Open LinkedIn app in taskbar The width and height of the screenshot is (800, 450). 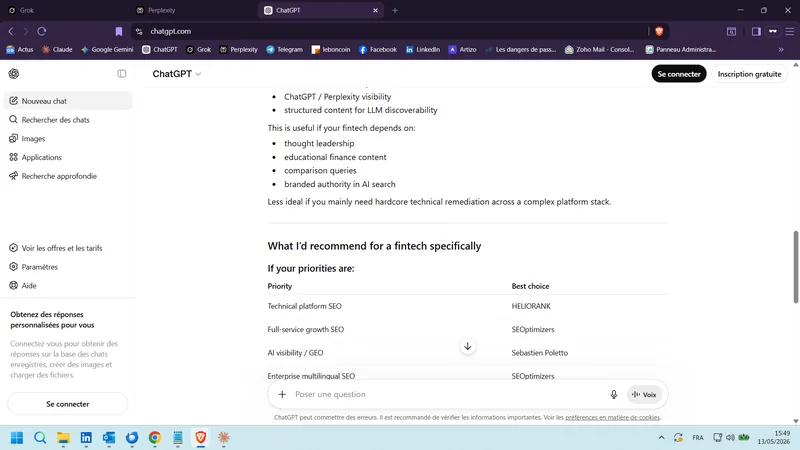[x=86, y=438]
